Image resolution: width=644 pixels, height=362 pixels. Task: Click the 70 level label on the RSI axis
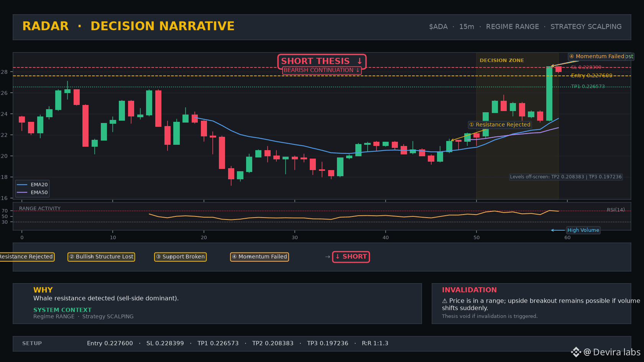5,211
